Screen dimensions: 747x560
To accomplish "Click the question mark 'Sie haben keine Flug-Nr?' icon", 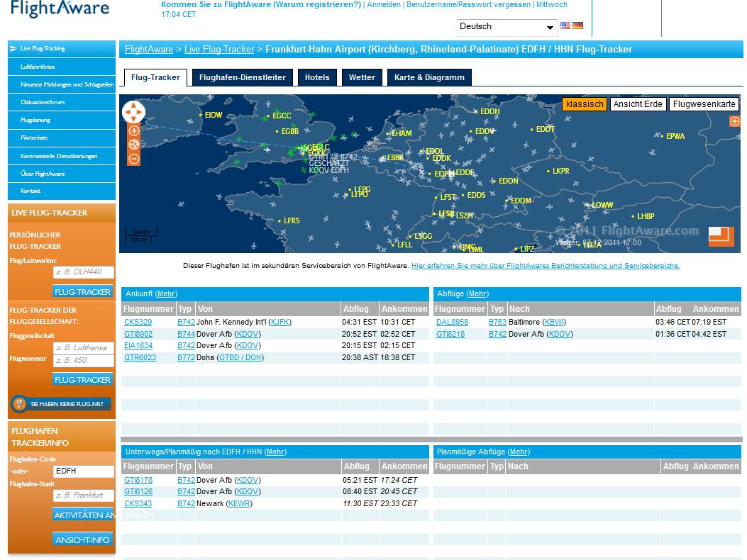I will [x=20, y=404].
